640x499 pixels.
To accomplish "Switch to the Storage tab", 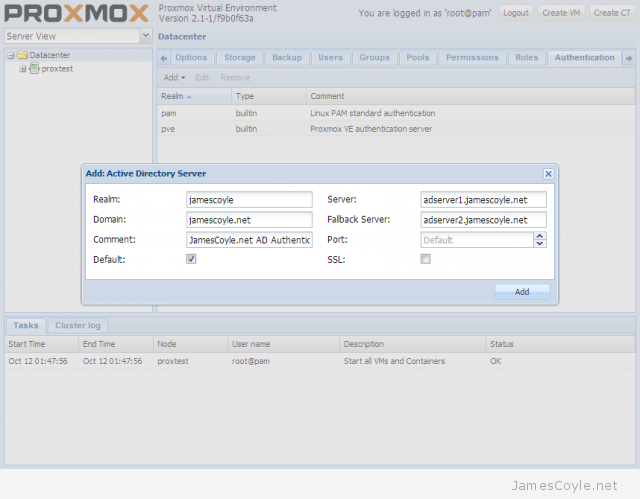I will tap(240, 58).
